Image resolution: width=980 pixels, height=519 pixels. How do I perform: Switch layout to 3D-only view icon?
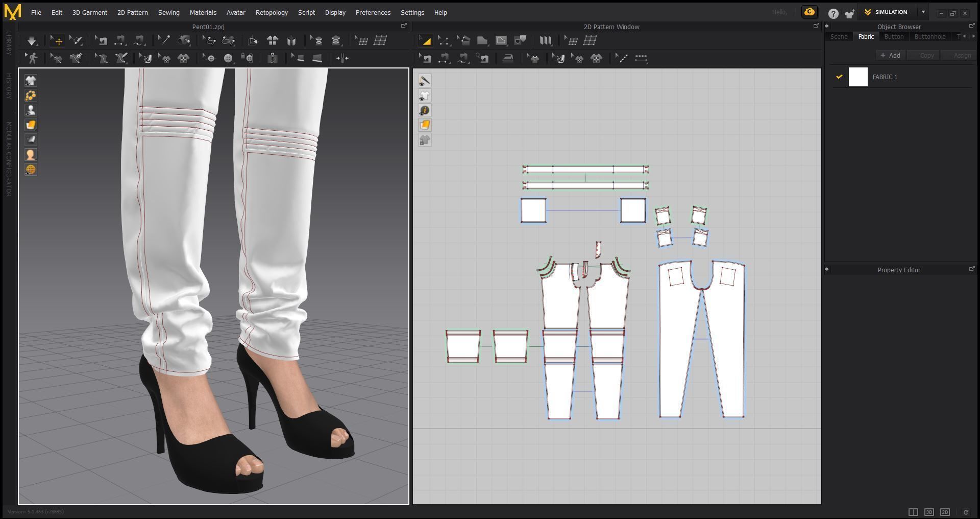(929, 512)
